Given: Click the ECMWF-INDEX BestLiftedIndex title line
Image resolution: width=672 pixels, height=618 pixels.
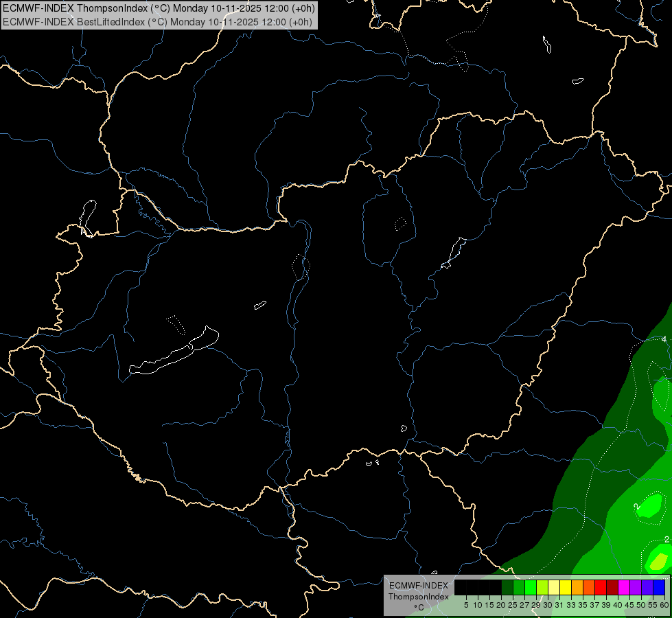Looking at the screenshot, I should (x=157, y=22).
